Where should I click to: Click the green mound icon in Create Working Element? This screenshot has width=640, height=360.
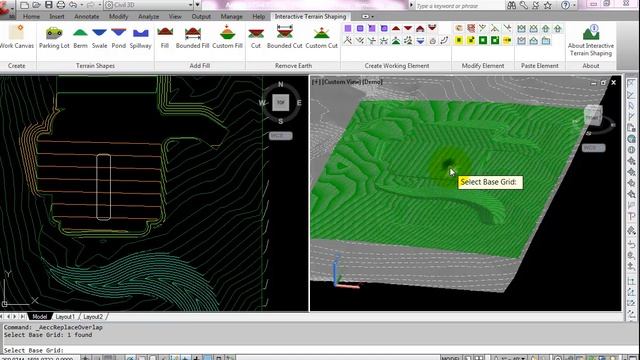point(396,40)
